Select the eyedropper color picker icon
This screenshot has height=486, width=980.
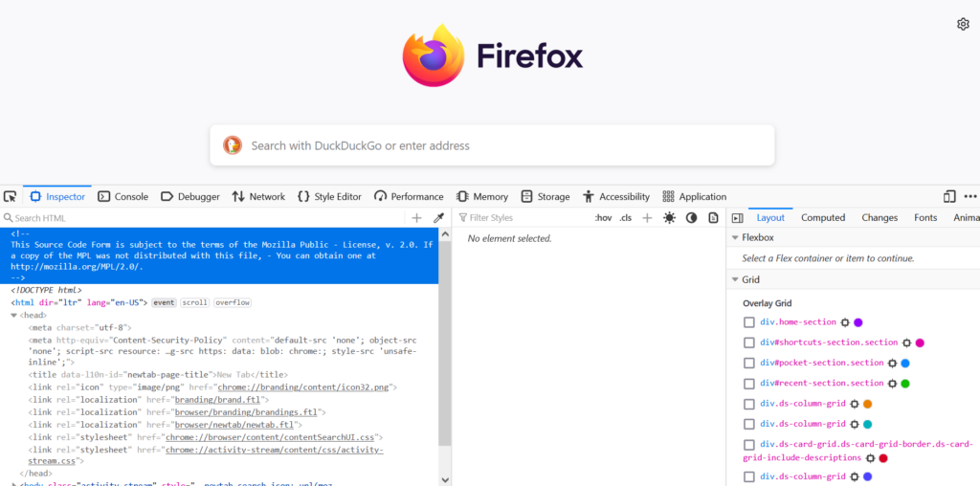(438, 218)
